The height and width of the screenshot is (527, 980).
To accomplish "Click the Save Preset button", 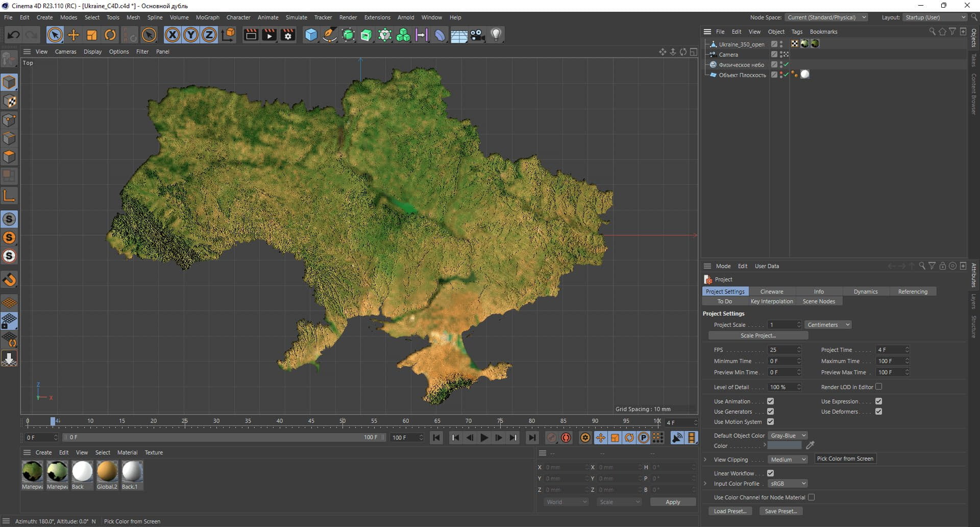I will pyautogui.click(x=780, y=511).
